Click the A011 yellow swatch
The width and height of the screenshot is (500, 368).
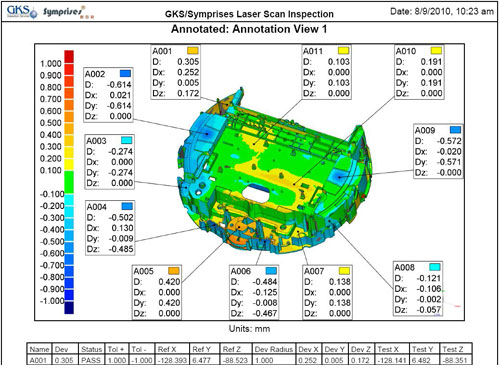tap(343, 51)
